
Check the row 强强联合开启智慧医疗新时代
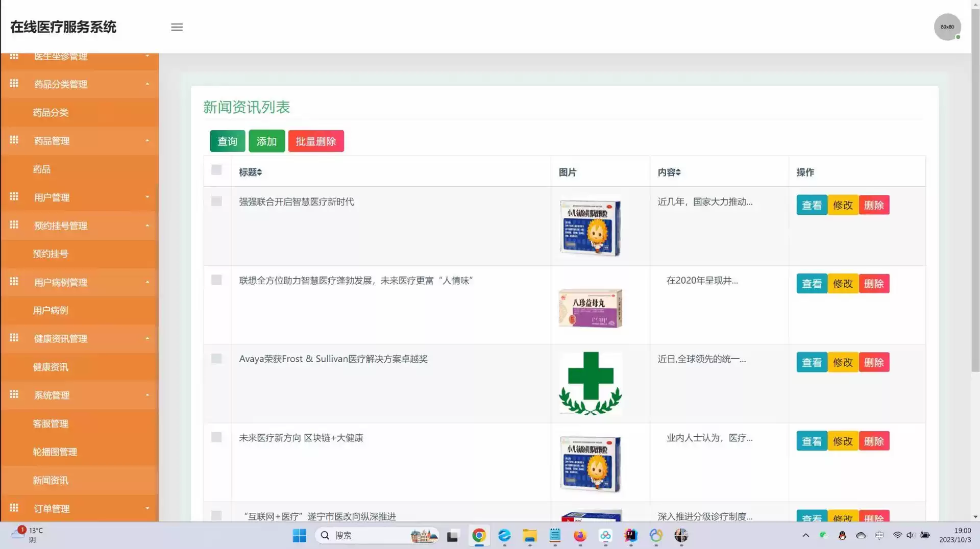coord(216,202)
